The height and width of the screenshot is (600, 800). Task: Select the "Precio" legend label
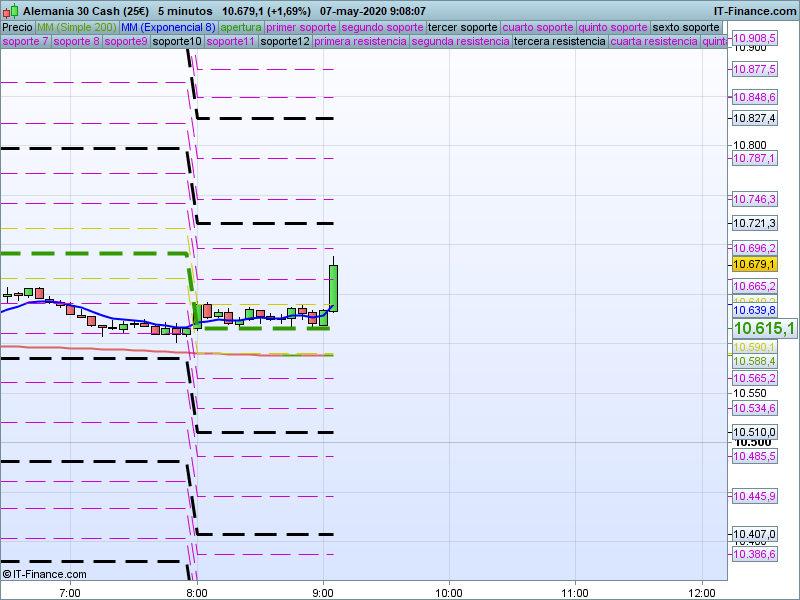[17, 27]
